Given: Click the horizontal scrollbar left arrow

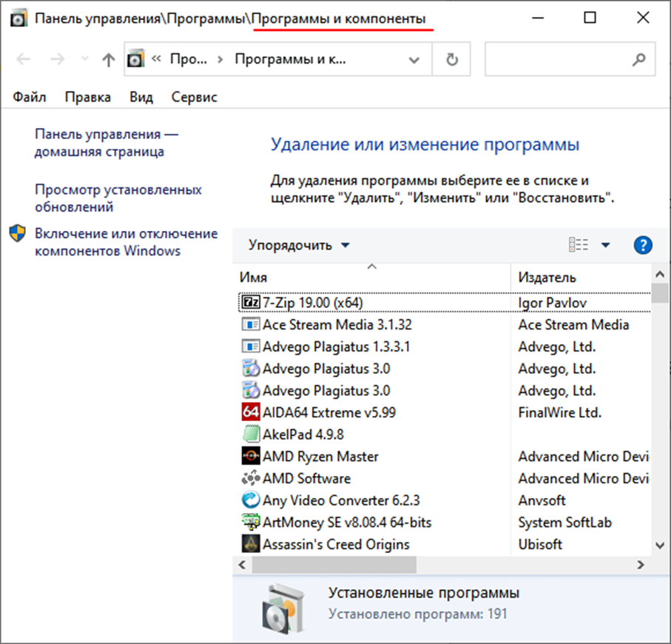Looking at the screenshot, I should [243, 565].
